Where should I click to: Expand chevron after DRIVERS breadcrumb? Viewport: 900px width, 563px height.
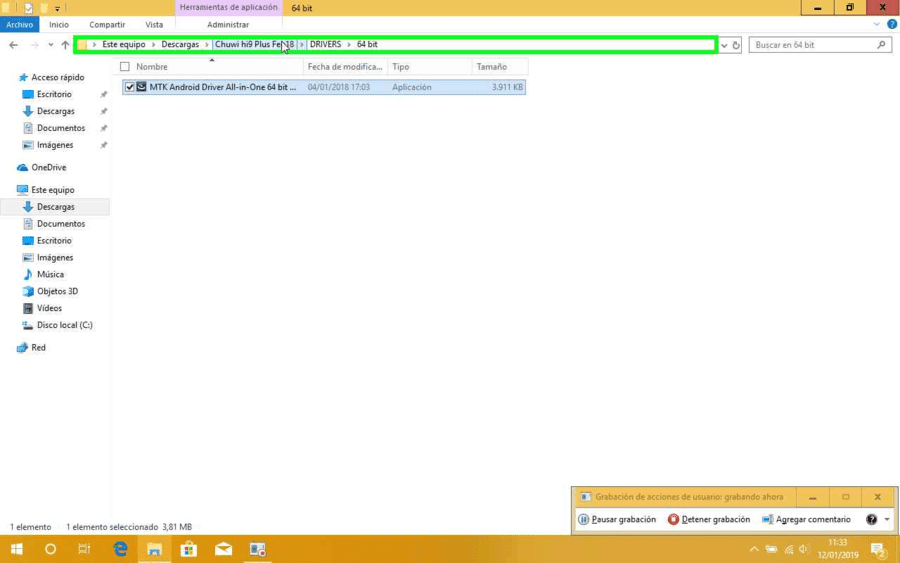coord(348,44)
